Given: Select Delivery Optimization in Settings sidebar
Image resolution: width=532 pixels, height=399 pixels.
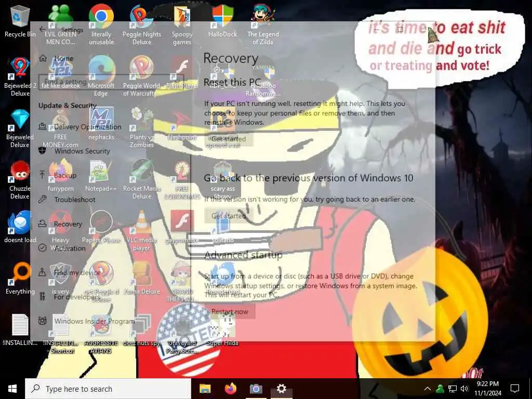Looking at the screenshot, I should tap(80, 127).
